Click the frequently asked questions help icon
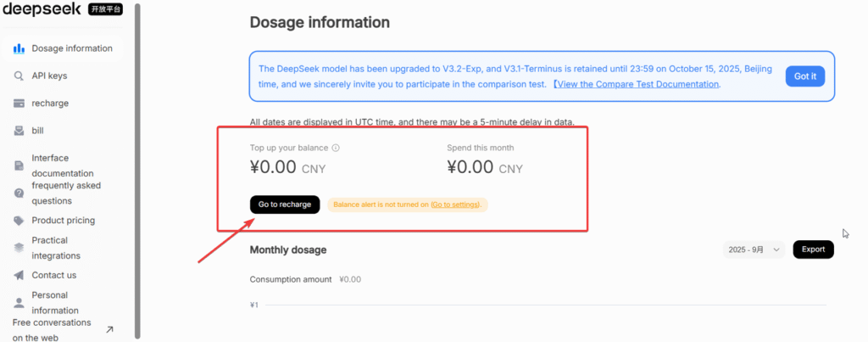The image size is (868, 342). [19, 193]
